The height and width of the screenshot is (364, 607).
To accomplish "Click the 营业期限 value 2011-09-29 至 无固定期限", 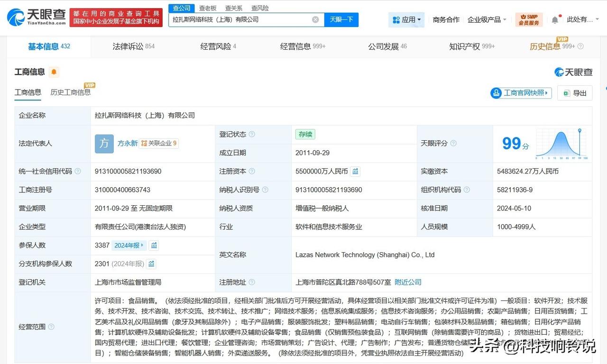I will [x=134, y=208].
